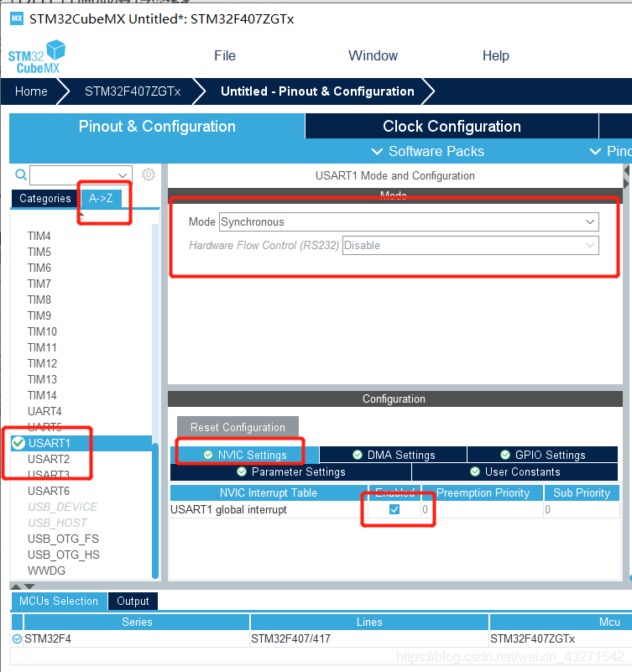The image size is (632, 672).
Task: Click the Lines column header
Action: pyautogui.click(x=369, y=622)
